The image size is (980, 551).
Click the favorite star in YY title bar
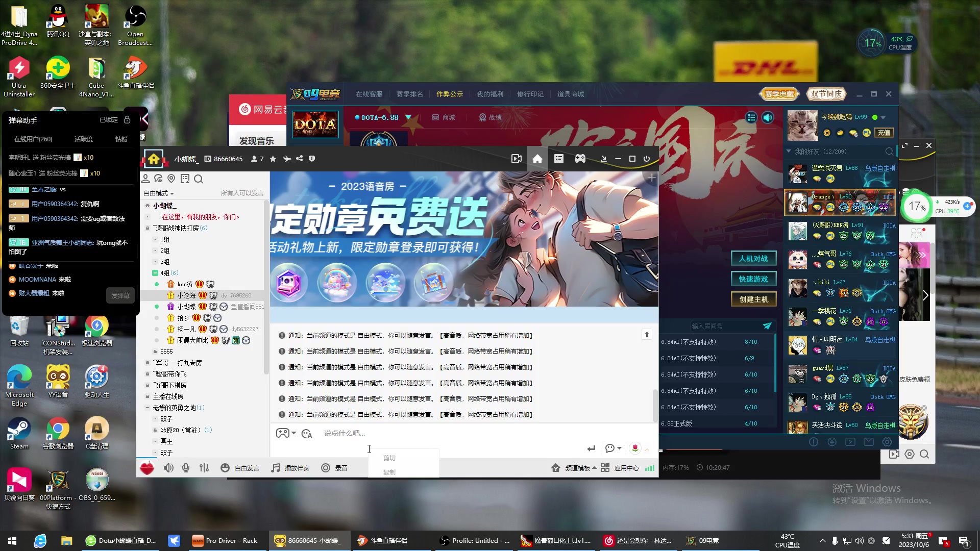coord(273,159)
